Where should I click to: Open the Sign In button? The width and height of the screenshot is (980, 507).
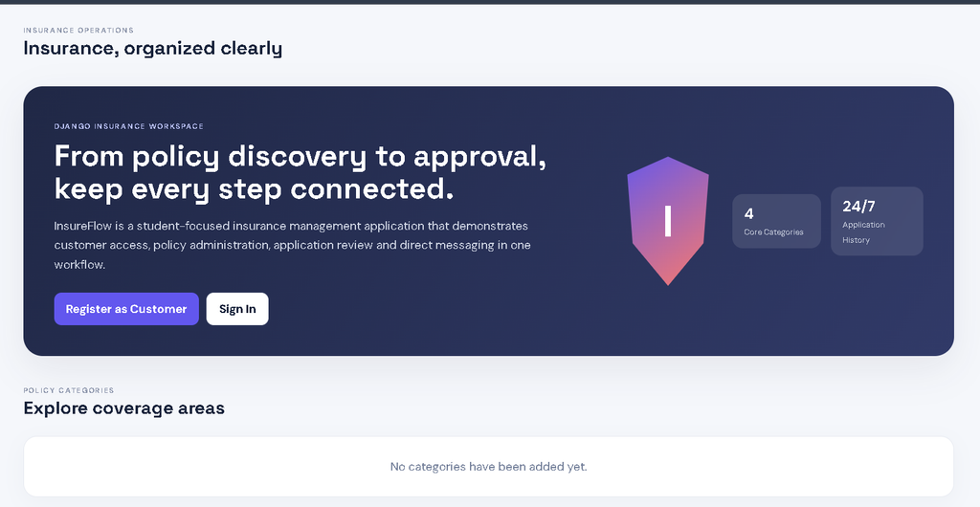pyautogui.click(x=237, y=309)
